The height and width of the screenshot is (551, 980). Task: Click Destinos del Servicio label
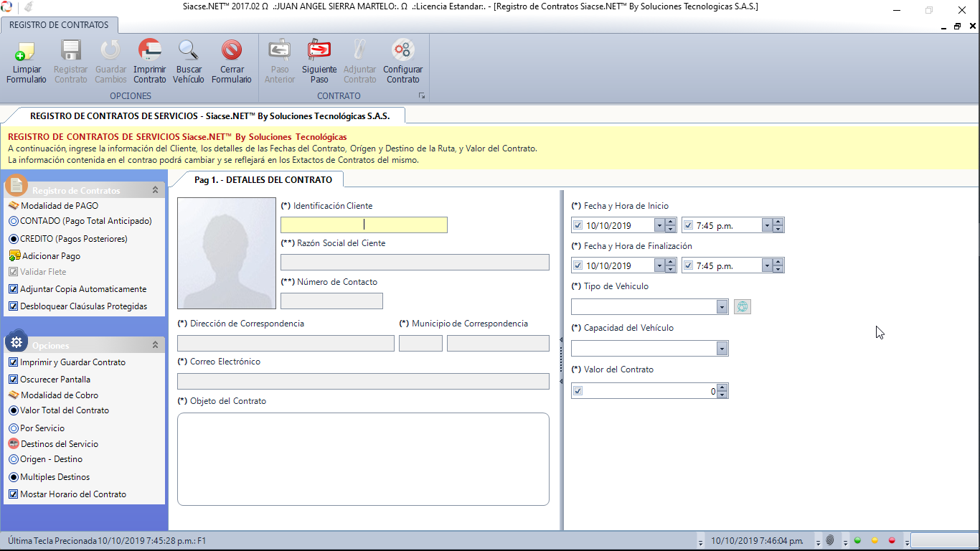60,444
